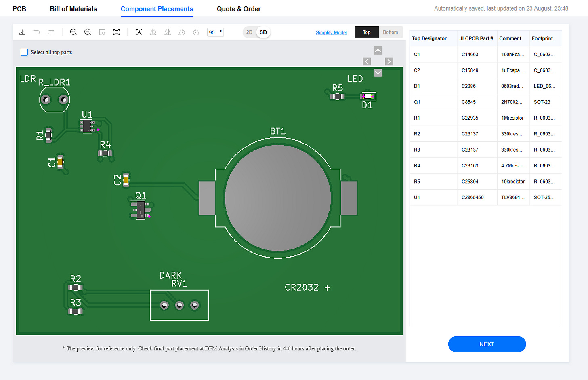Click the R2 designator cell in the table
588x380 pixels.
pyautogui.click(x=434, y=134)
